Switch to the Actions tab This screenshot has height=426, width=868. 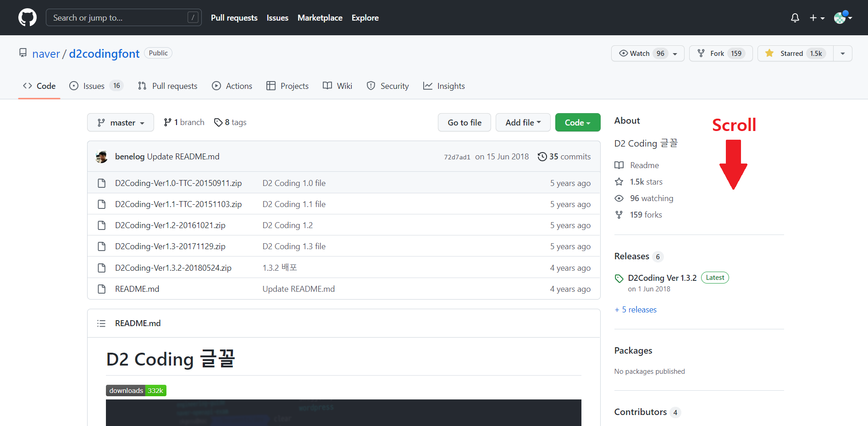(x=232, y=86)
